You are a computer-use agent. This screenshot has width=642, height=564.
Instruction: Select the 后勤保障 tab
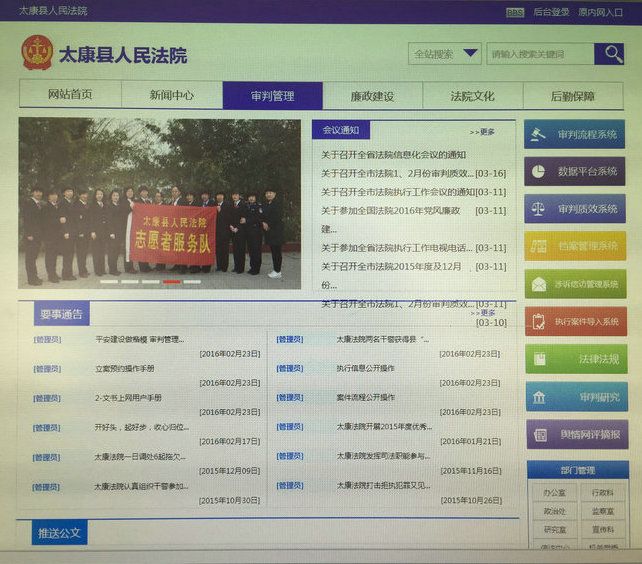click(573, 96)
